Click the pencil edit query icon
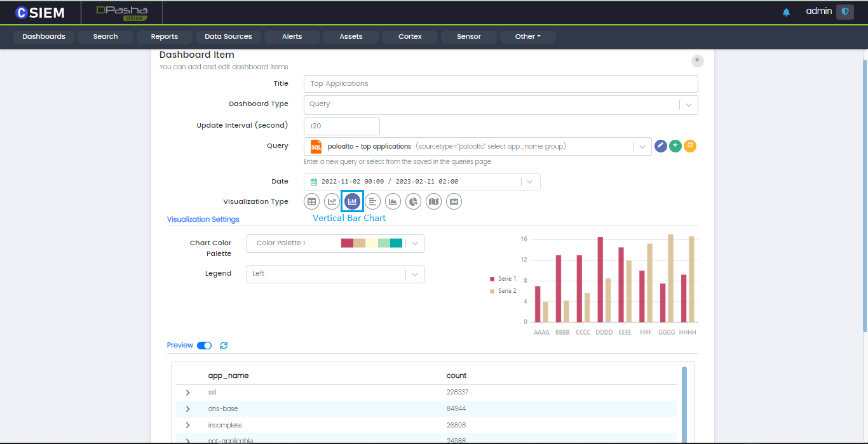Image resolution: width=868 pixels, height=444 pixels. pos(661,146)
